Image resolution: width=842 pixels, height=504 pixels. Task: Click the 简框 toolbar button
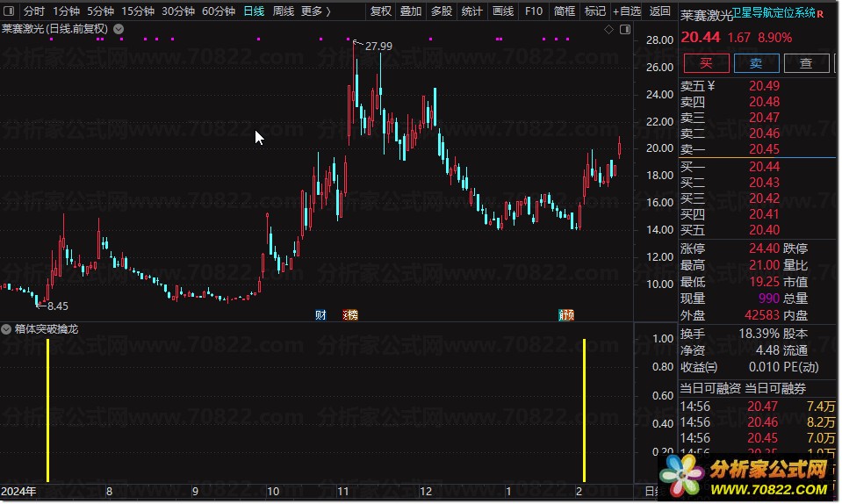tap(565, 11)
